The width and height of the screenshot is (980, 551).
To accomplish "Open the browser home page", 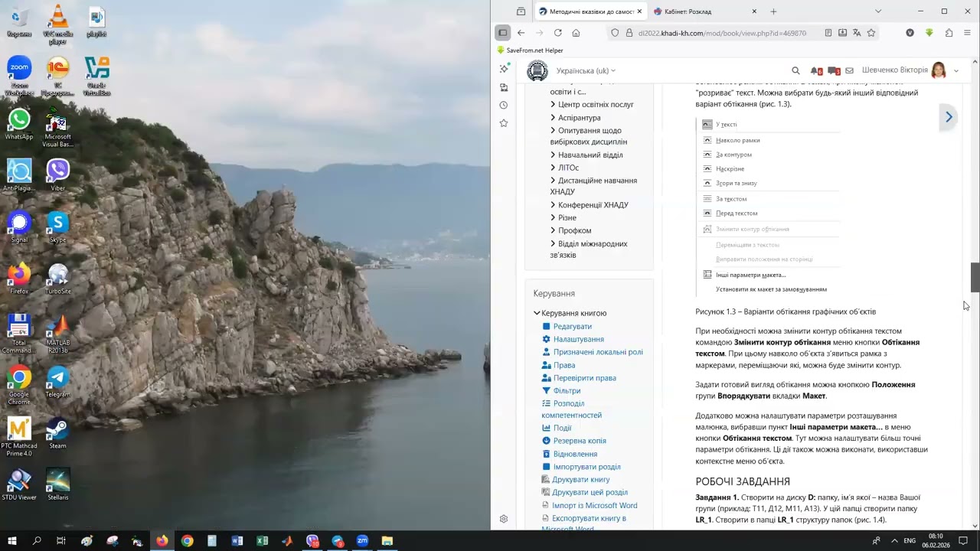I will pos(576,33).
